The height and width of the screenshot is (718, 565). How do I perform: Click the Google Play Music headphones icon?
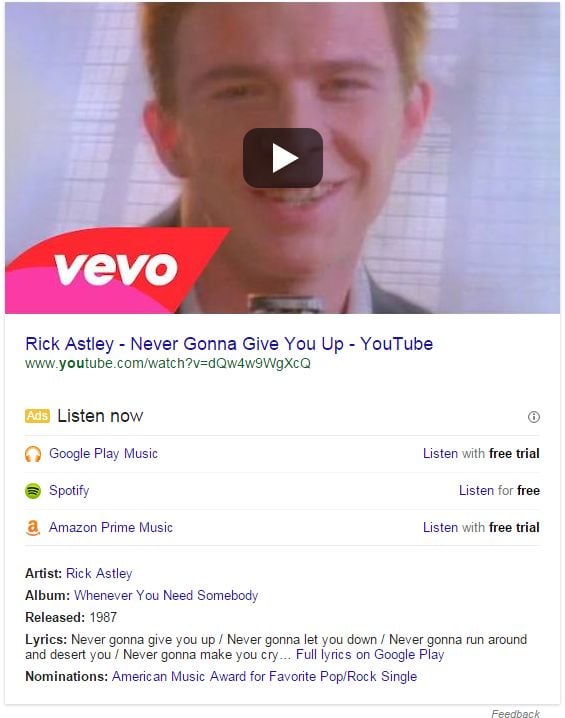click(x=33, y=454)
